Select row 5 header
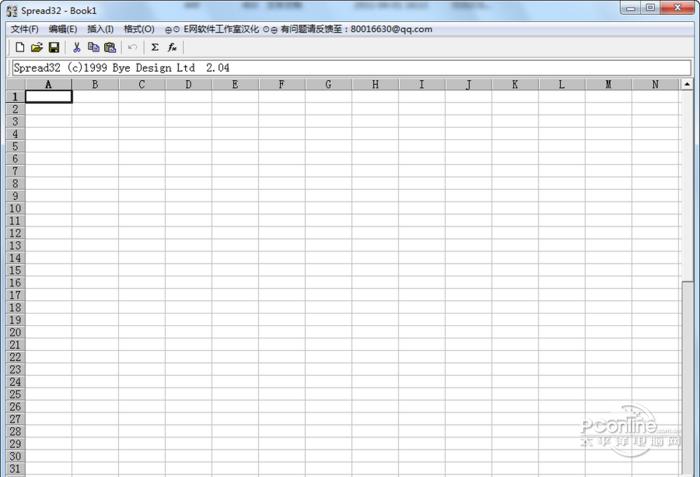This screenshot has width=700, height=477. point(16,146)
